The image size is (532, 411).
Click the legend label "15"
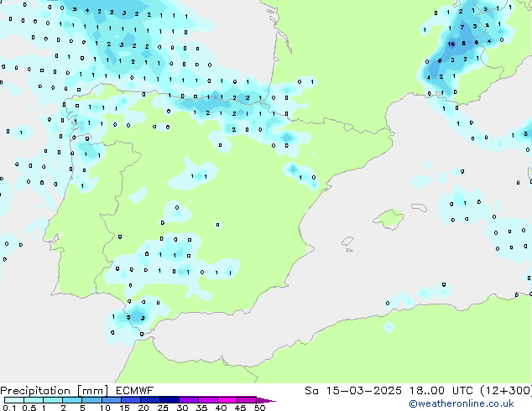[x=124, y=408]
